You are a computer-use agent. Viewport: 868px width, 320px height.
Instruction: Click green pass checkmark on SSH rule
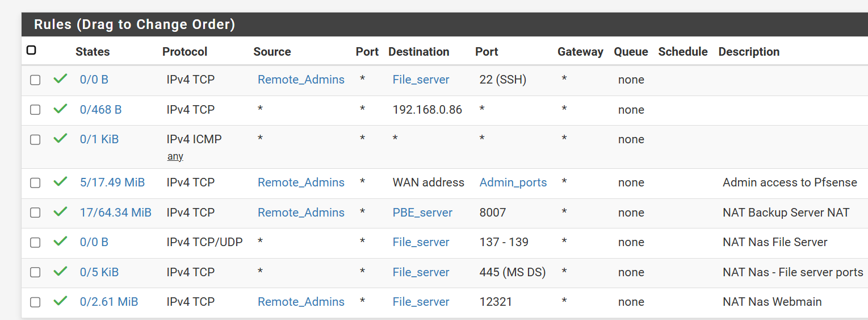(x=60, y=79)
